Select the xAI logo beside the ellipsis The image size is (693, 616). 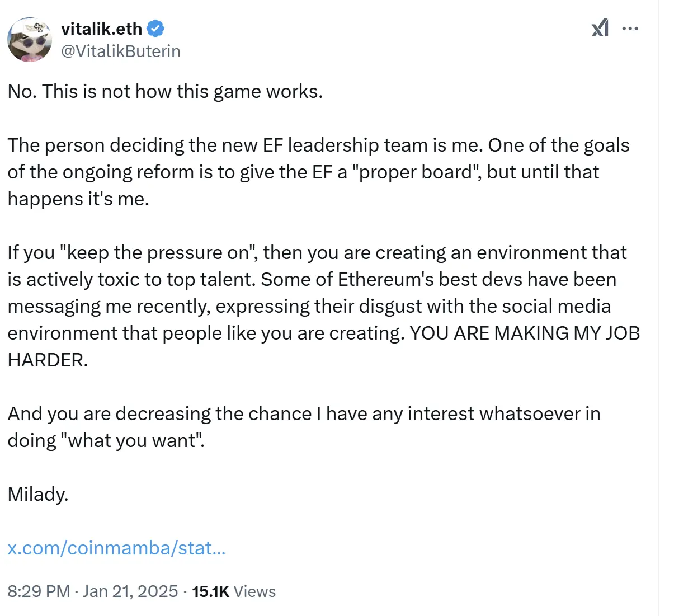pos(600,28)
